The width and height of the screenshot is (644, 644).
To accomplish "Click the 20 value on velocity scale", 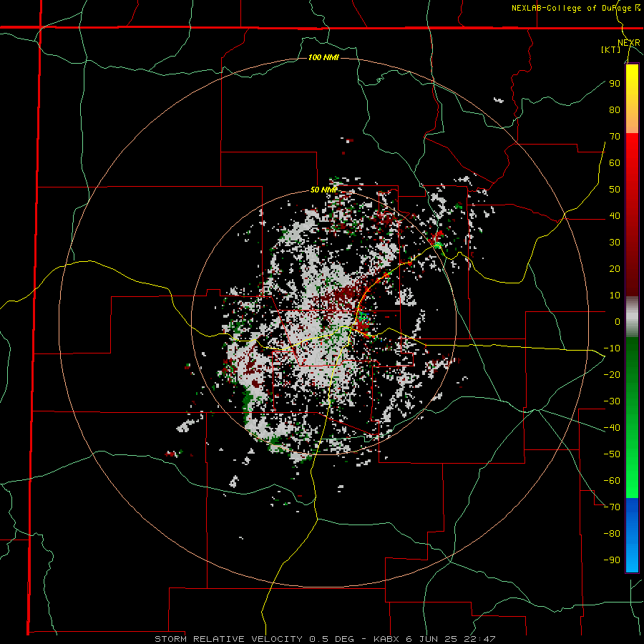I will coord(615,269).
